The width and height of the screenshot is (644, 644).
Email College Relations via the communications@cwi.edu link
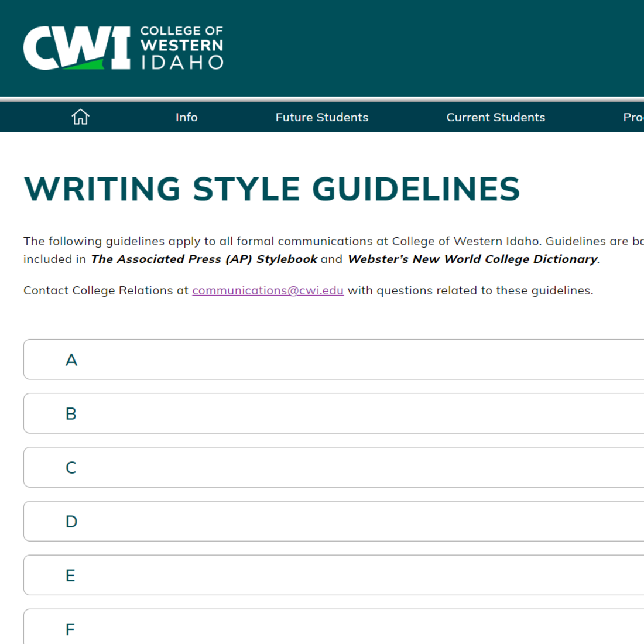[268, 290]
